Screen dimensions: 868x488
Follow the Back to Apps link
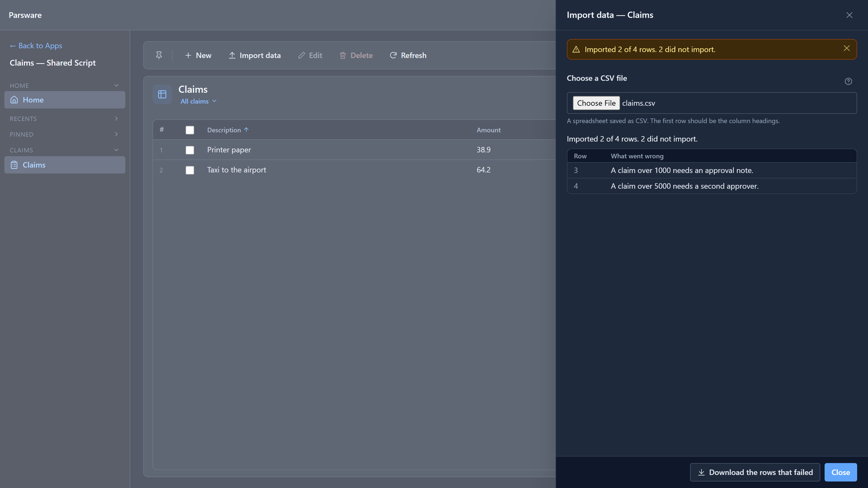36,46
